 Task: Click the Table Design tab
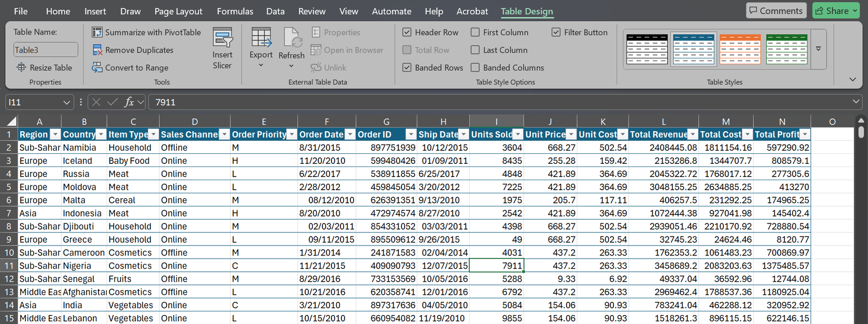tap(527, 11)
